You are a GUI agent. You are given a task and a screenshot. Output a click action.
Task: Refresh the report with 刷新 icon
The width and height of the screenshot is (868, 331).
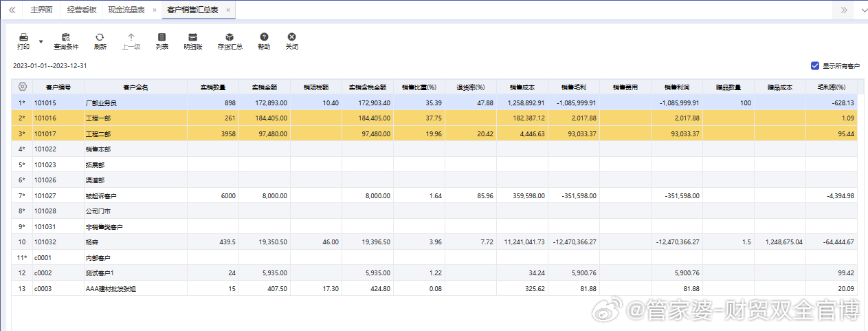pos(100,37)
